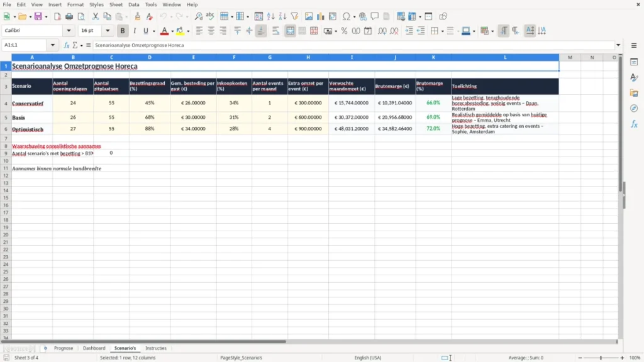This screenshot has height=362, width=644.
Task: Open the 16 pt font size dropdown
Action: pos(108,30)
